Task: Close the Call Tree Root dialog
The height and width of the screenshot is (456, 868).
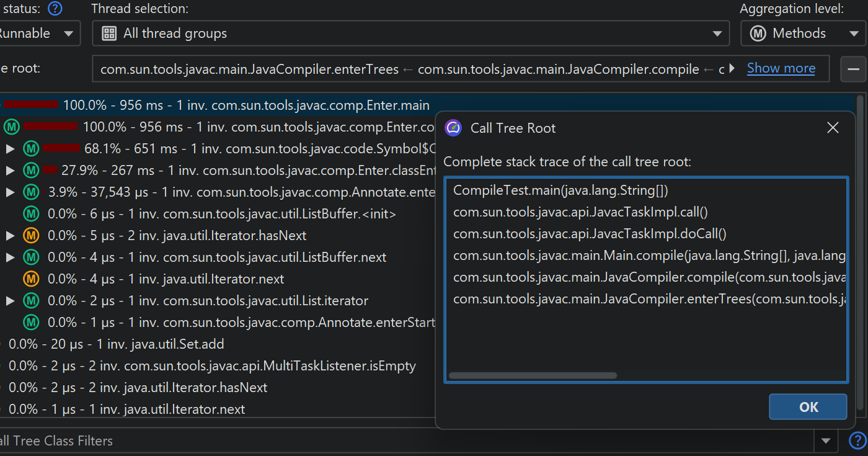Action: coord(833,128)
